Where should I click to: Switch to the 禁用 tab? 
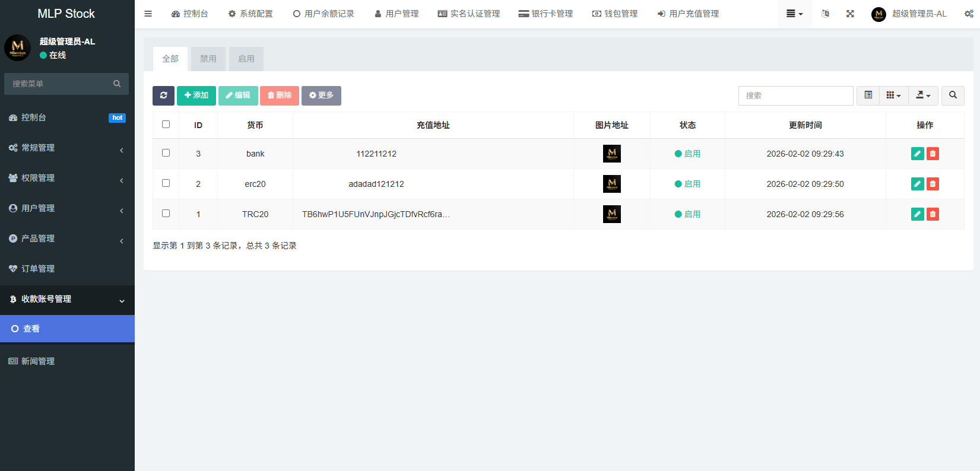tap(208, 59)
